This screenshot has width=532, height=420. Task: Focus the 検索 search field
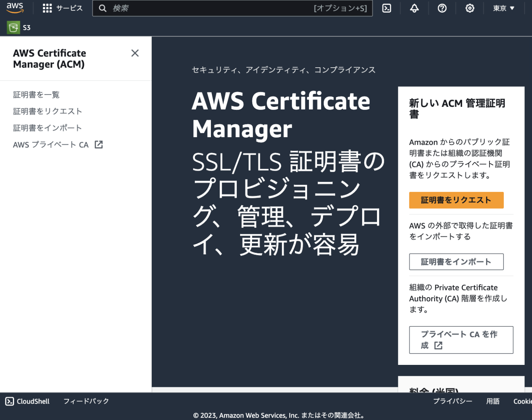click(232, 8)
